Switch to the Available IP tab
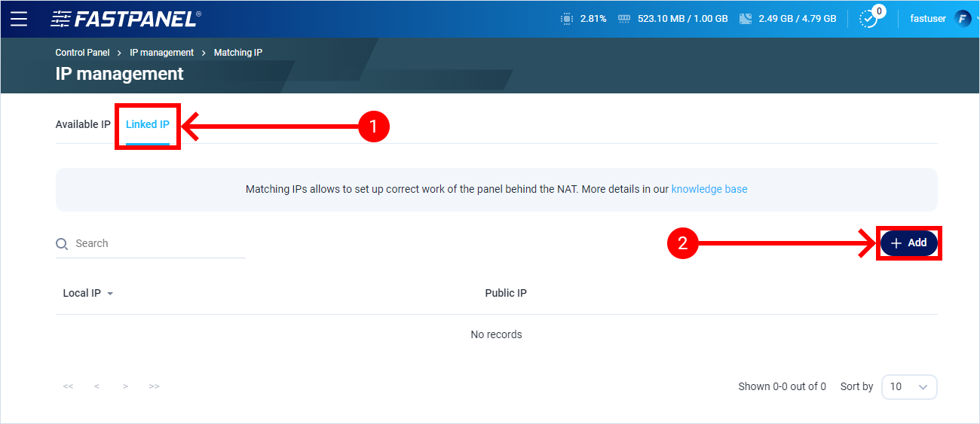The image size is (980, 424). [x=83, y=124]
